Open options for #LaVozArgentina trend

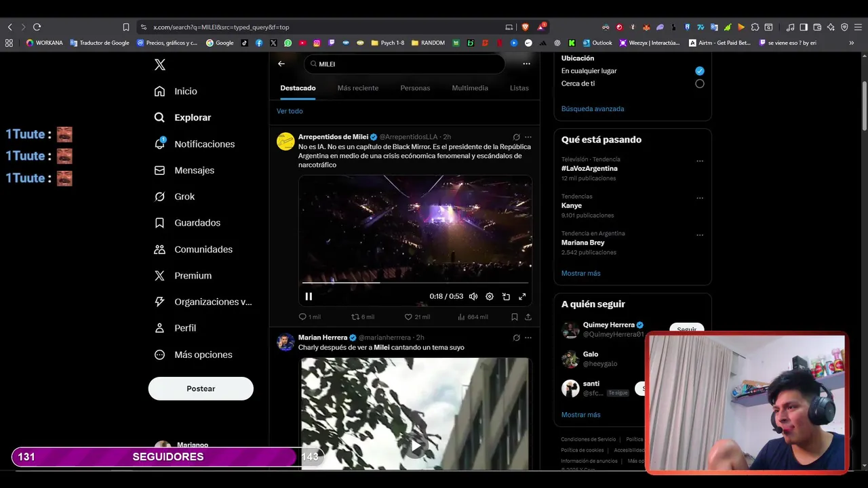click(x=700, y=161)
